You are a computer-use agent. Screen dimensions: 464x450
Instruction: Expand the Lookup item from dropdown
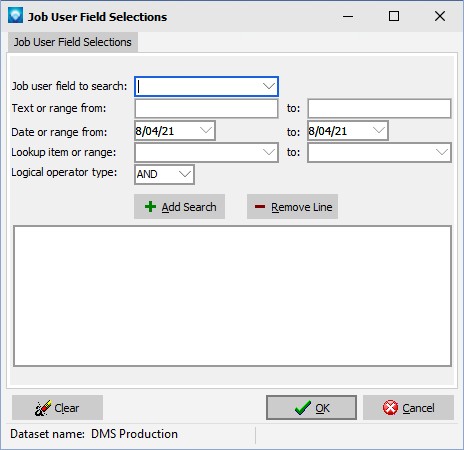click(269, 152)
